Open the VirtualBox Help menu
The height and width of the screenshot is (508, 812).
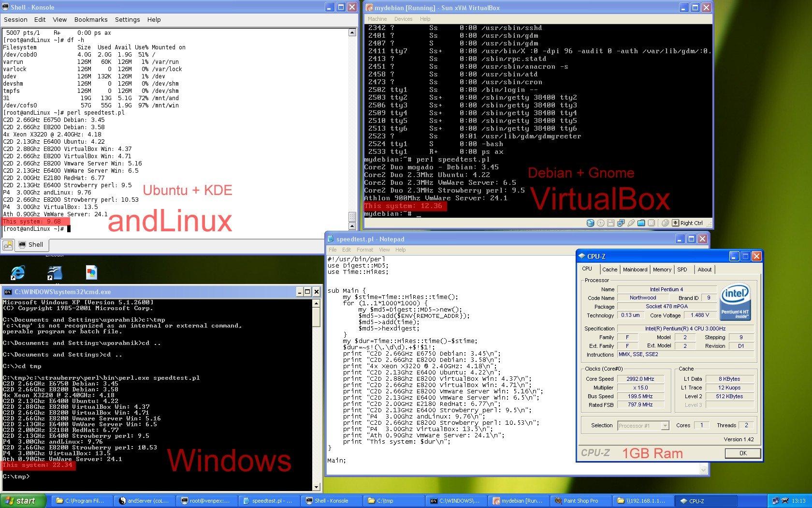425,19
